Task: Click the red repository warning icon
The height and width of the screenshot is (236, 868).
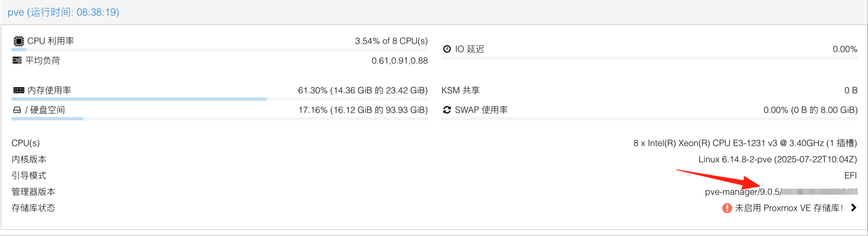Action: coord(727,208)
